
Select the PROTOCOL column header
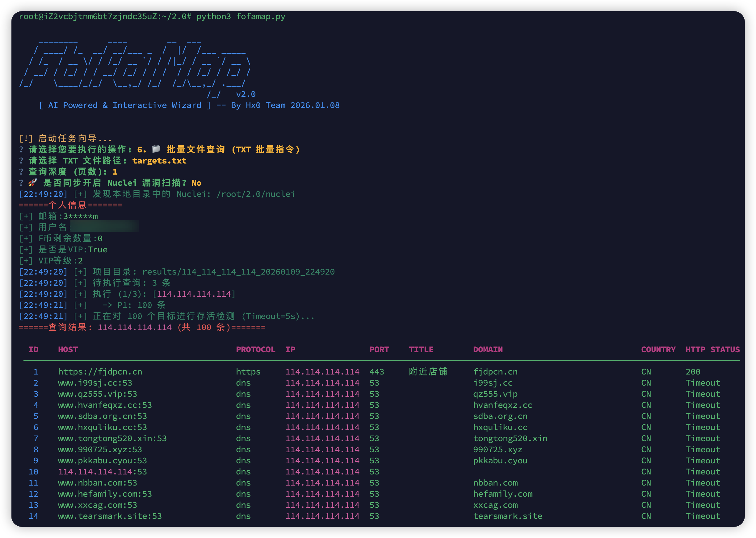pos(255,350)
